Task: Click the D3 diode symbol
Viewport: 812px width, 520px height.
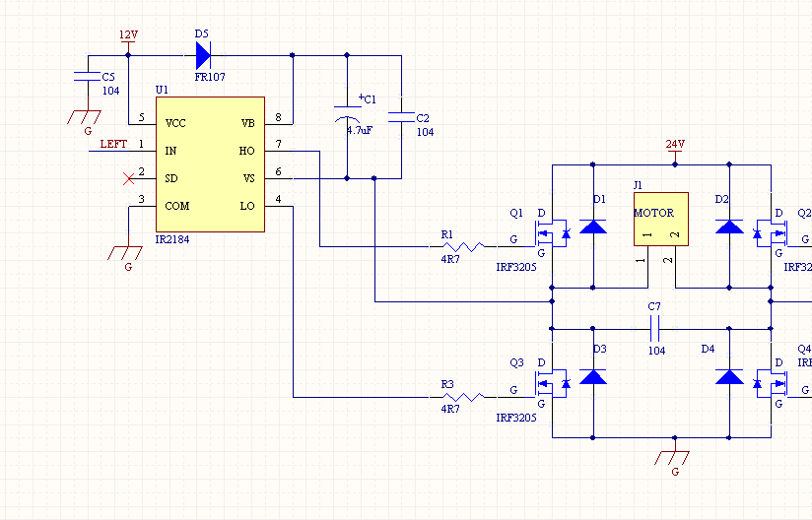Action: click(593, 376)
